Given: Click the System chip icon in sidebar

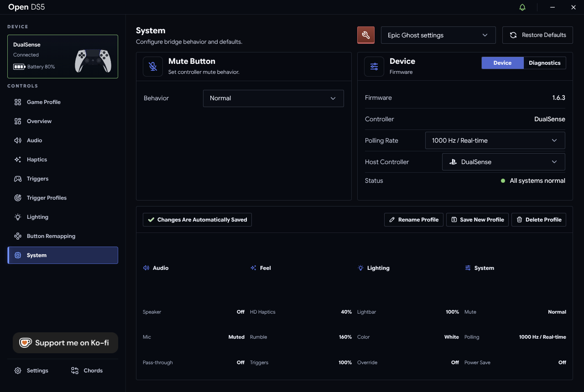Looking at the screenshot, I should pos(18,255).
